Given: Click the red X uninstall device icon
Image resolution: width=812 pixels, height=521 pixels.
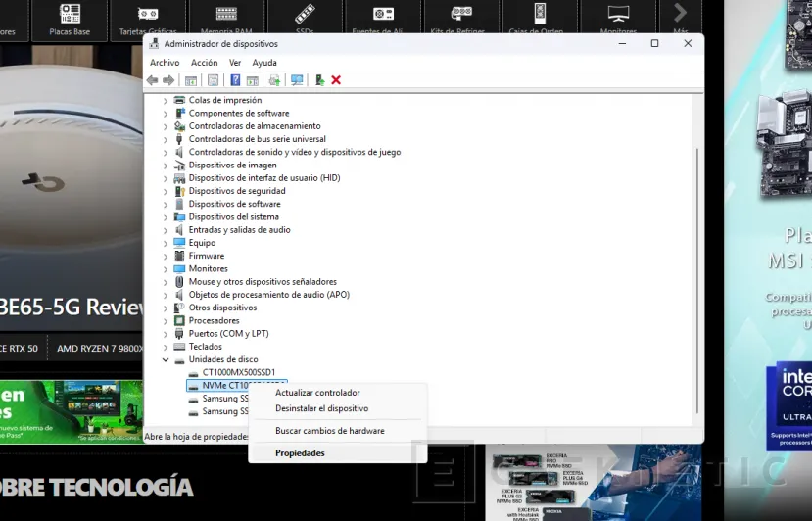Looking at the screenshot, I should 336,80.
